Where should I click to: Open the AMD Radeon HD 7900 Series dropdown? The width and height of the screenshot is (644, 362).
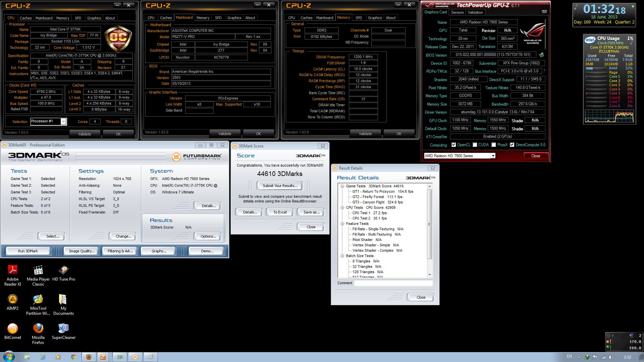(x=493, y=156)
